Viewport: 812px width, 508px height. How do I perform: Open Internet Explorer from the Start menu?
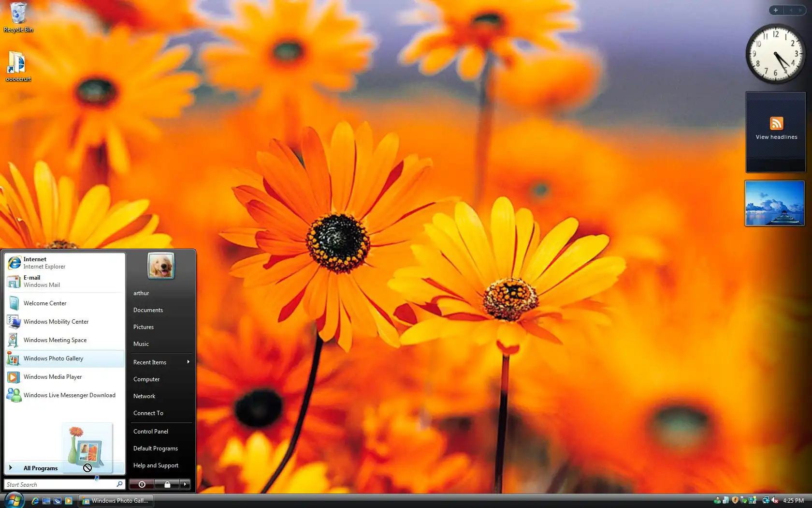pyautogui.click(x=65, y=263)
